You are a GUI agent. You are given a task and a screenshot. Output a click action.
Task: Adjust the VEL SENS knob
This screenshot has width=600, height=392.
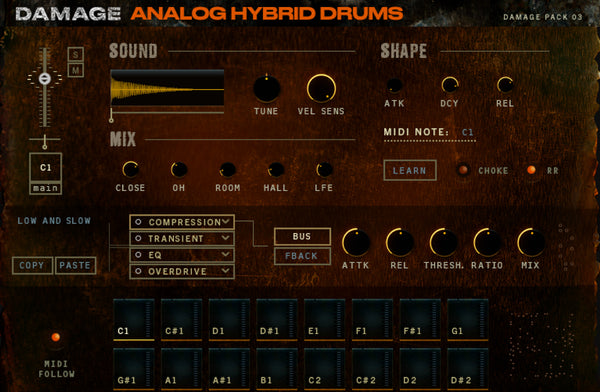coord(321,88)
